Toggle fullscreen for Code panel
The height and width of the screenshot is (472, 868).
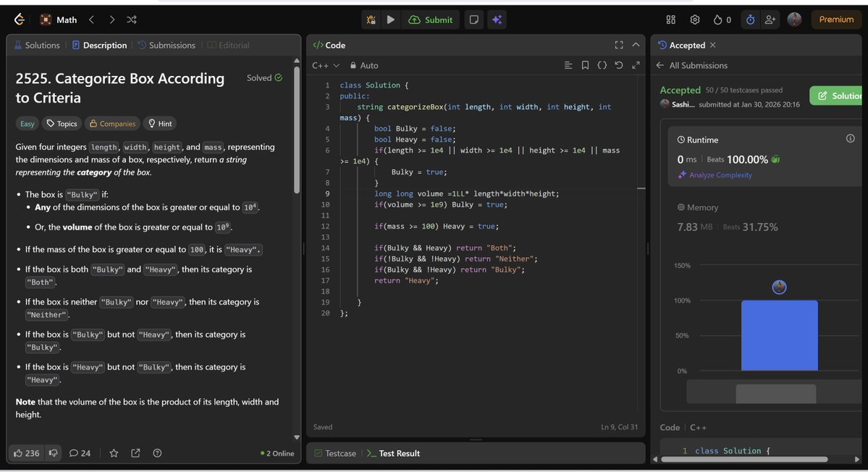(x=619, y=45)
